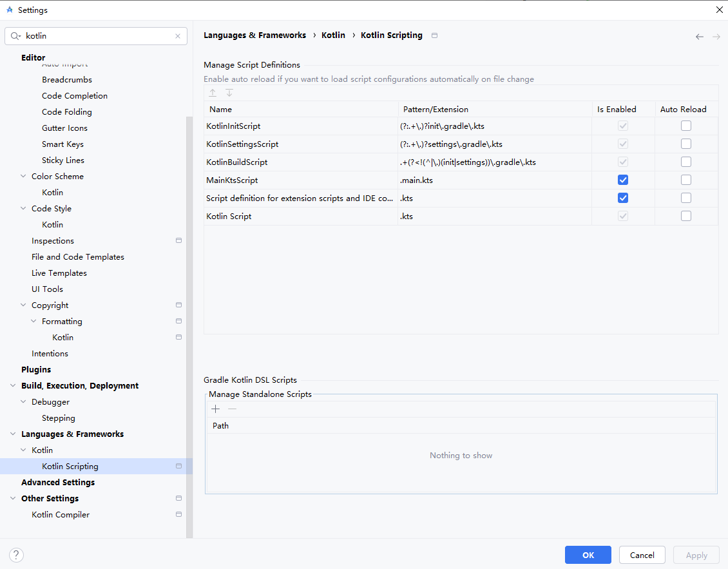Collapse the Other Settings section

[13, 498]
